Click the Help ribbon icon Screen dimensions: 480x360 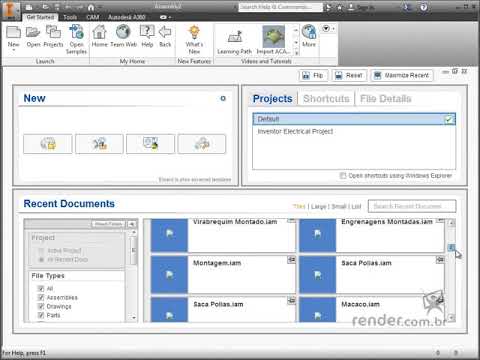(147, 32)
